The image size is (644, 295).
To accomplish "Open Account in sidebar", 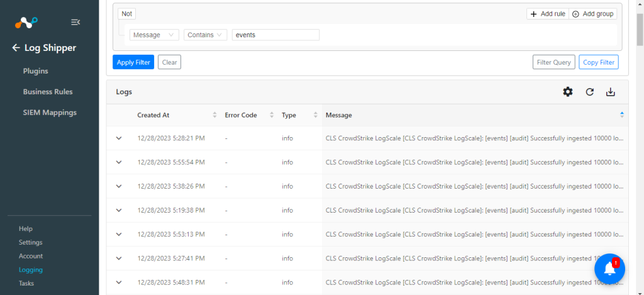I will (31, 256).
